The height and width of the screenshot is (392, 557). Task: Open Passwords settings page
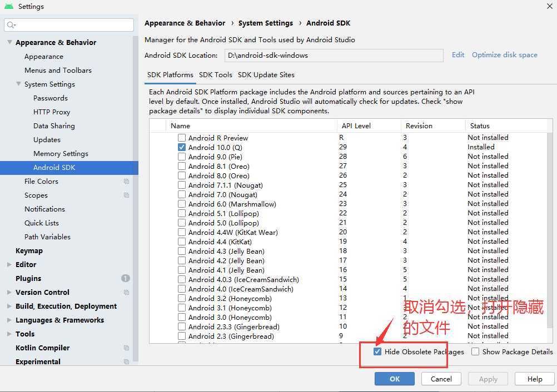tap(51, 98)
